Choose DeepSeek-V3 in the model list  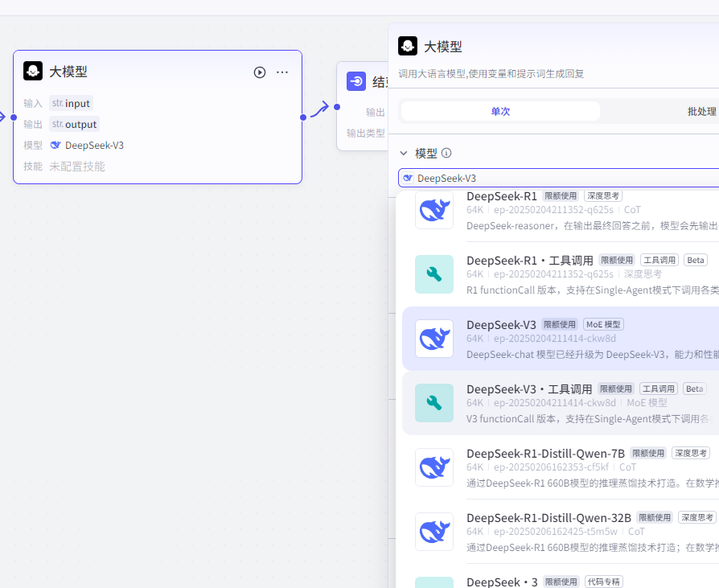[501, 325]
